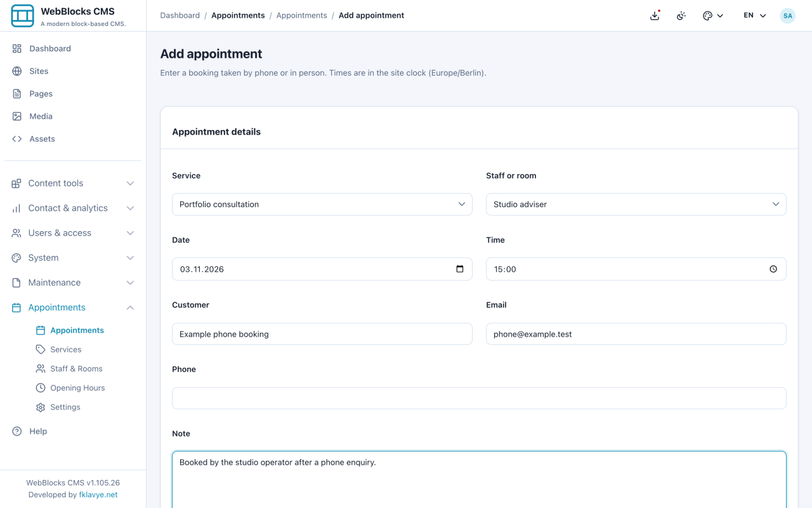
Task: Click the Time input field
Action: [636, 269]
